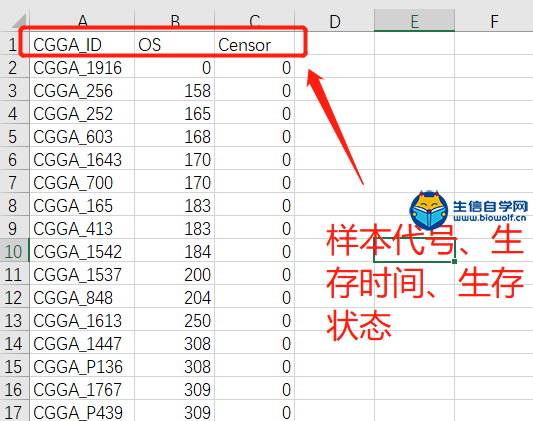Viewport: 533px width, 421px height.
Task: Click the www.biowolf.cn watermark link
Action: pyautogui.click(x=490, y=218)
